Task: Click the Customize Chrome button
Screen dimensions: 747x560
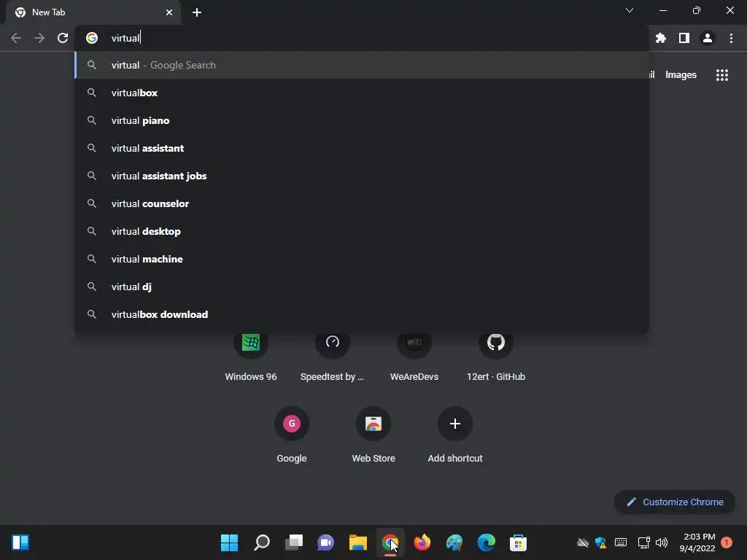Action: tap(675, 502)
